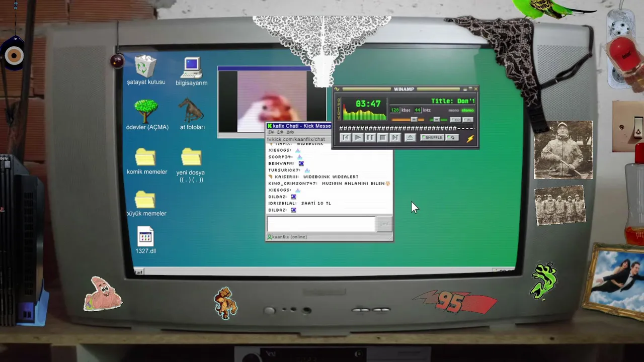The height and width of the screenshot is (362, 644).
Task: Click the video window showing the chicken
Action: click(x=272, y=101)
